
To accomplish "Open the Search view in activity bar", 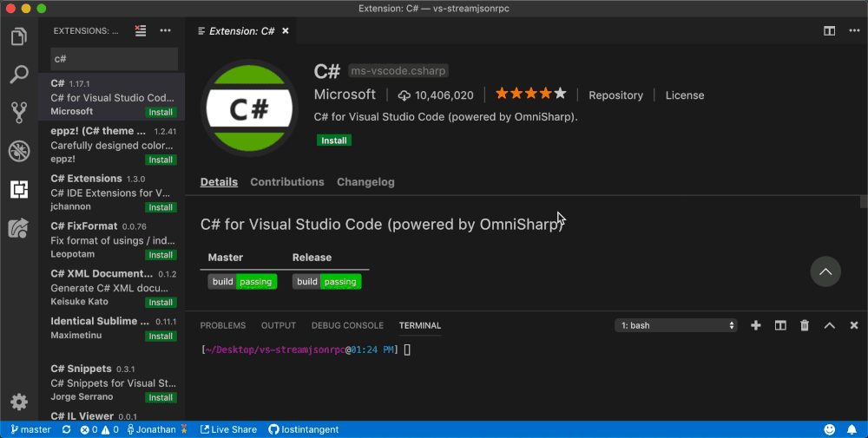I will point(18,75).
